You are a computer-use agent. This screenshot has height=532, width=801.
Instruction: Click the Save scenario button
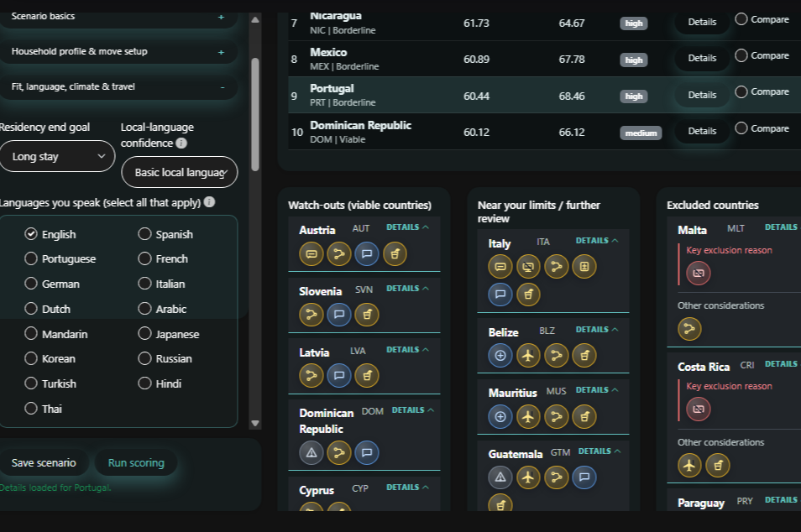pos(44,462)
